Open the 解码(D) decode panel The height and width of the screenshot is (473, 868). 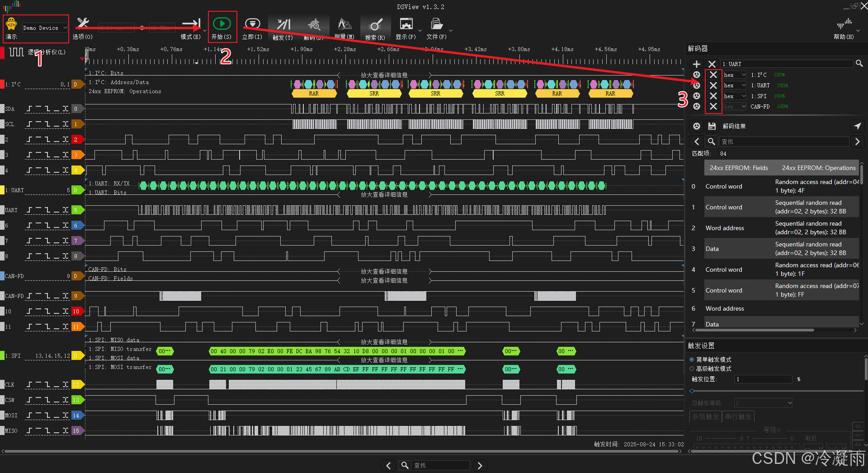[314, 28]
